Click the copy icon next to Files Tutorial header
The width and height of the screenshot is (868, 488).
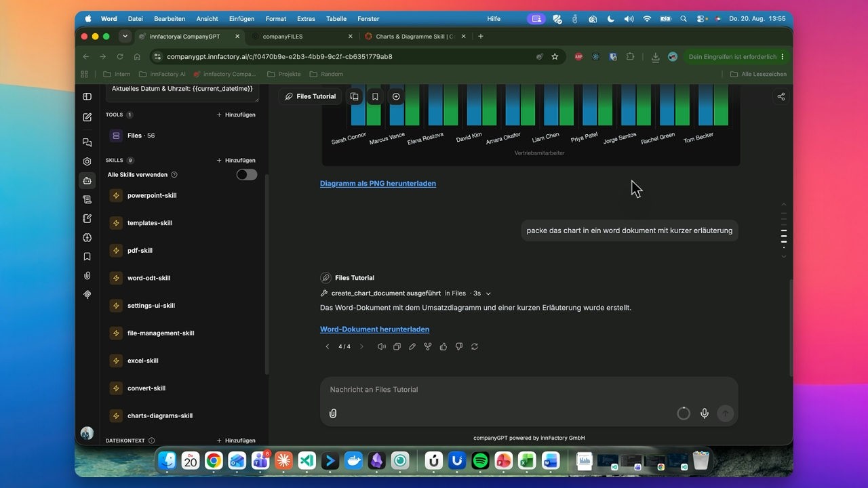click(354, 97)
